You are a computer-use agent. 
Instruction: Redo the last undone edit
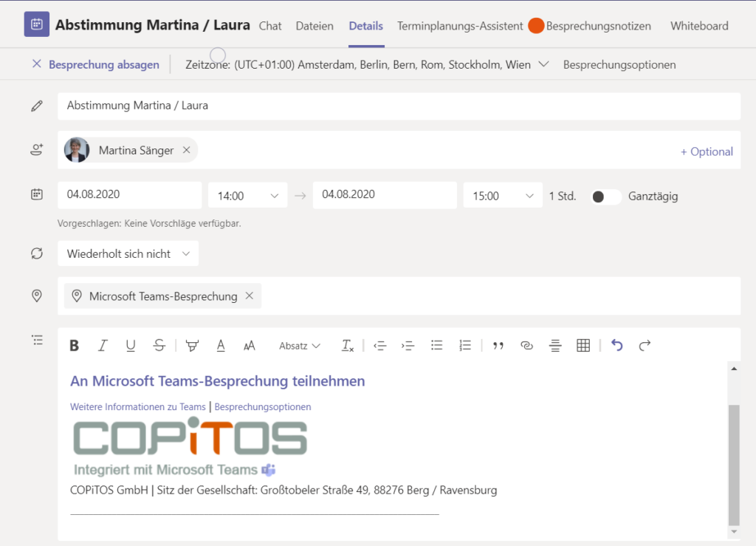tap(645, 345)
